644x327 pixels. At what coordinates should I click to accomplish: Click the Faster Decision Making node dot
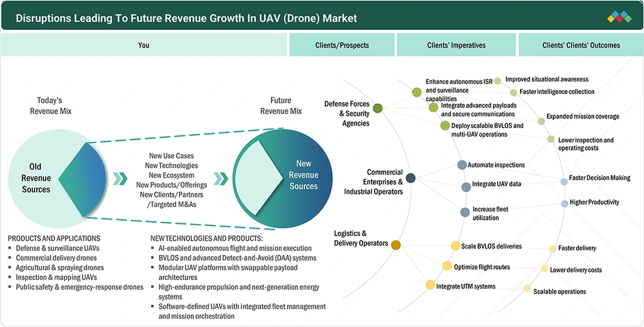[564, 182]
